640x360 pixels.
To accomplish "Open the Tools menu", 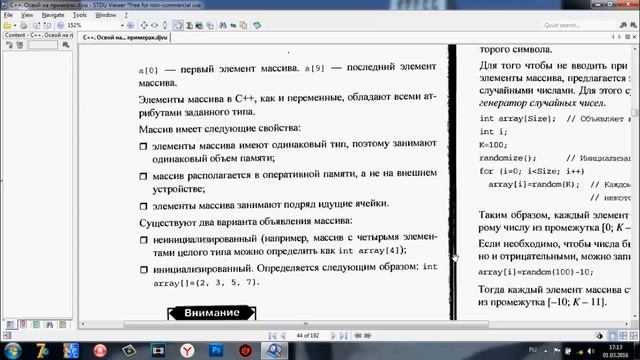I will click(80, 15).
